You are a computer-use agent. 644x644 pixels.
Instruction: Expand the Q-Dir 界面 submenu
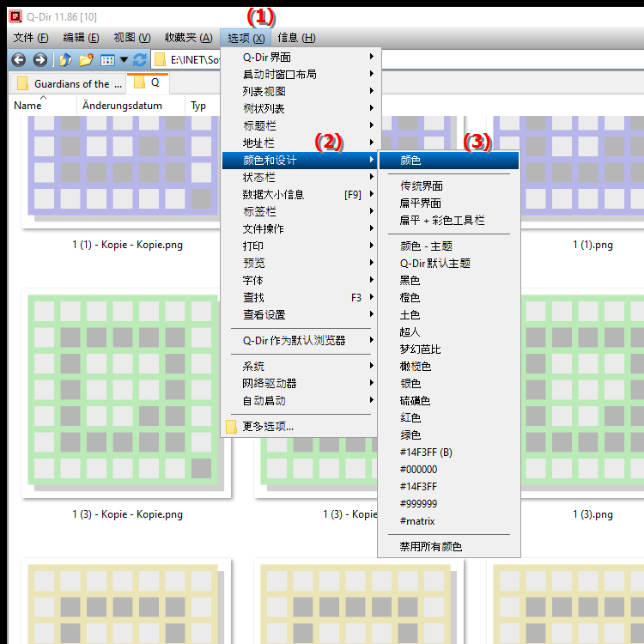(299, 57)
